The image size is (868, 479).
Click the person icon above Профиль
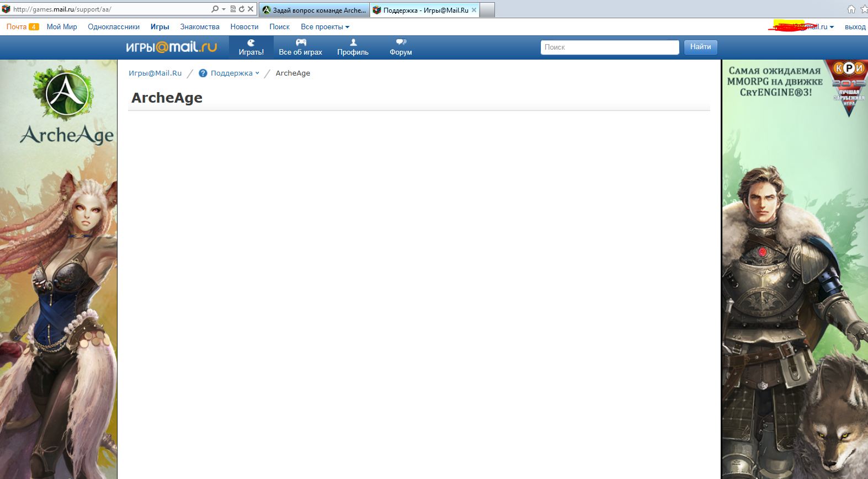(x=353, y=42)
